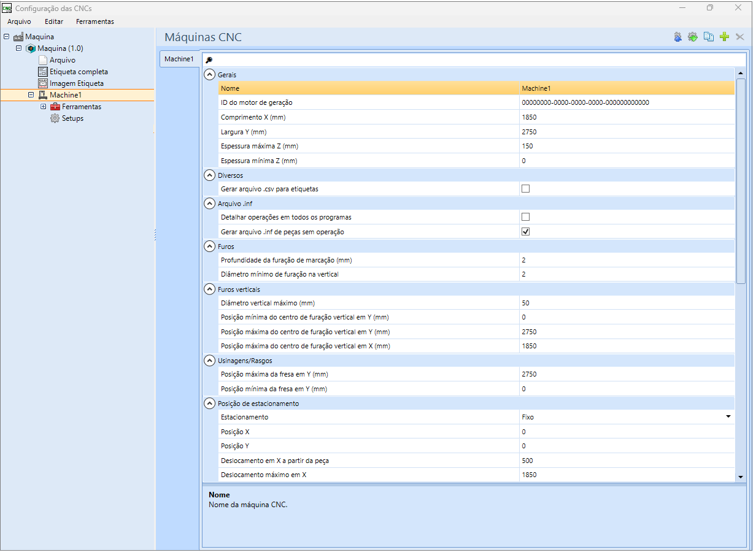Collapse the Arquivo .inf section chevron
The width and height of the screenshot is (756, 555).
coord(210,204)
